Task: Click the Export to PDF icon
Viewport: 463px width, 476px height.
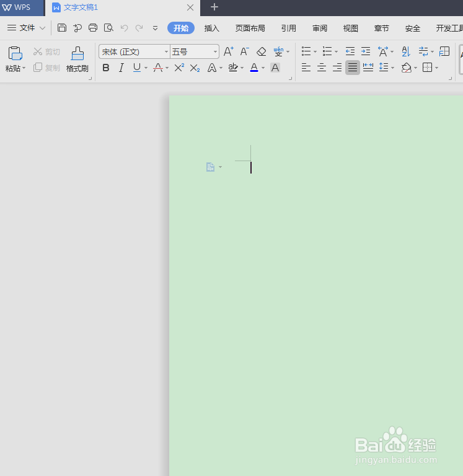Action: [77, 28]
